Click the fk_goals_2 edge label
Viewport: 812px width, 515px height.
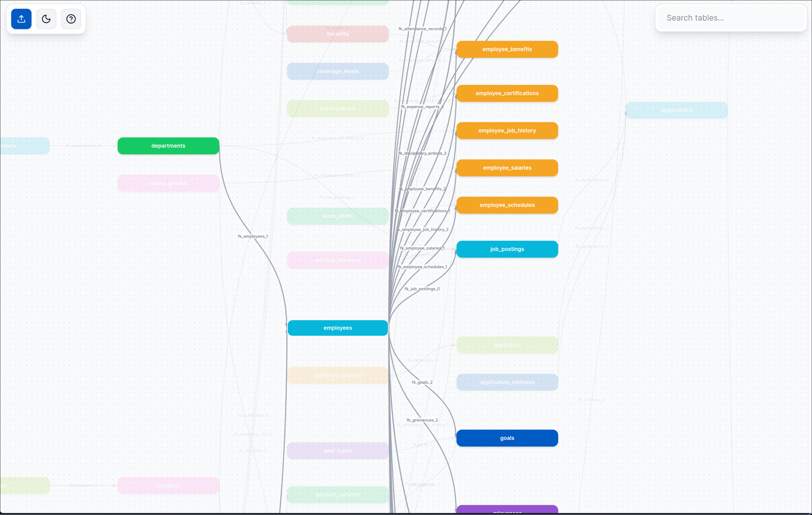tap(422, 382)
